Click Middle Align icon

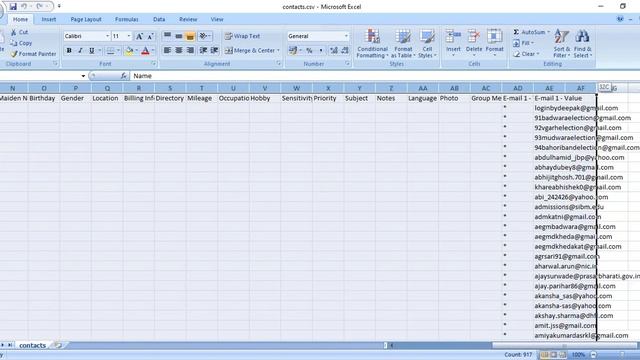[x=179, y=36]
